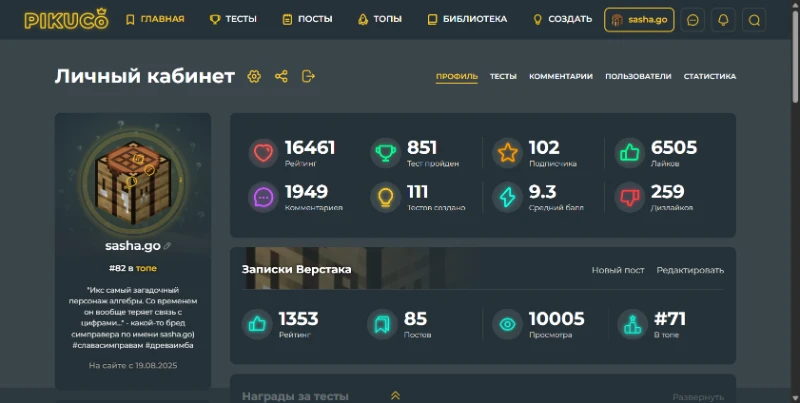
Task: Collapse rewards with double chevron icon
Action: point(395,395)
